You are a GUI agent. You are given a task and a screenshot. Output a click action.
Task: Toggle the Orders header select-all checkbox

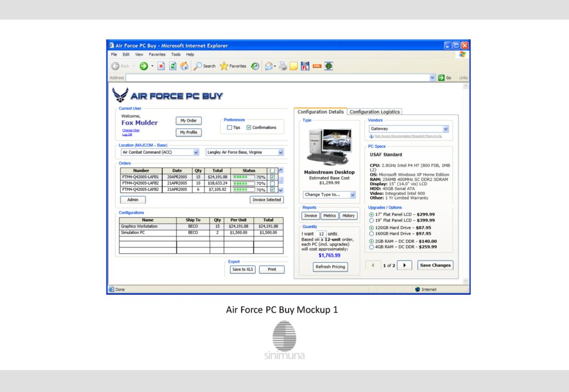272,171
